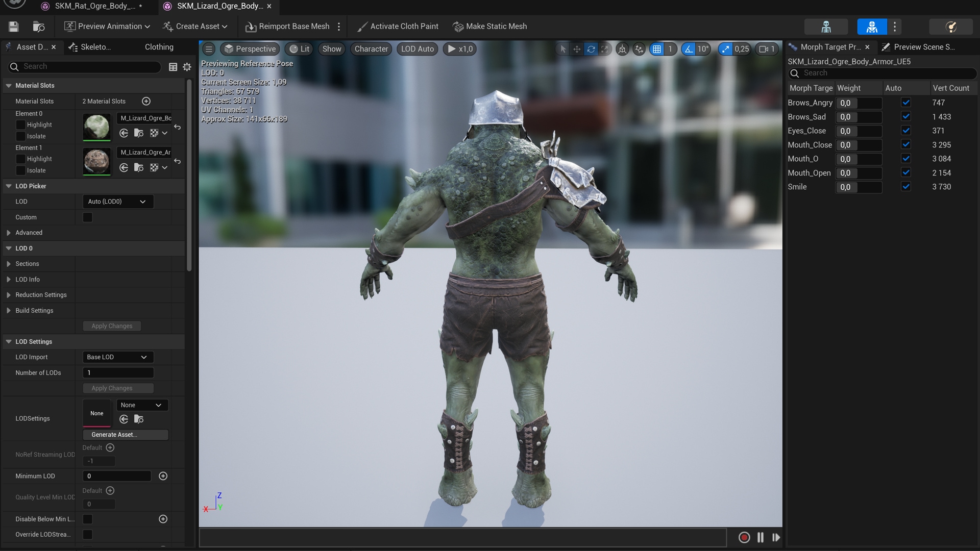The image size is (980, 551).
Task: Click the save asset icon
Action: pyautogui.click(x=14, y=27)
